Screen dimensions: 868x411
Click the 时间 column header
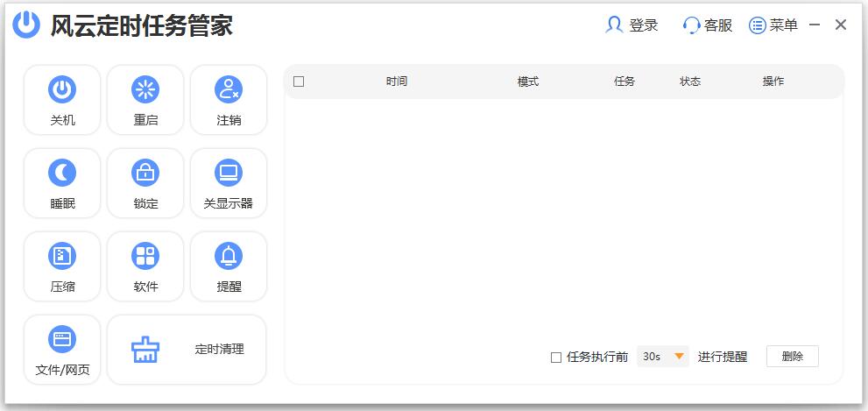pos(397,81)
